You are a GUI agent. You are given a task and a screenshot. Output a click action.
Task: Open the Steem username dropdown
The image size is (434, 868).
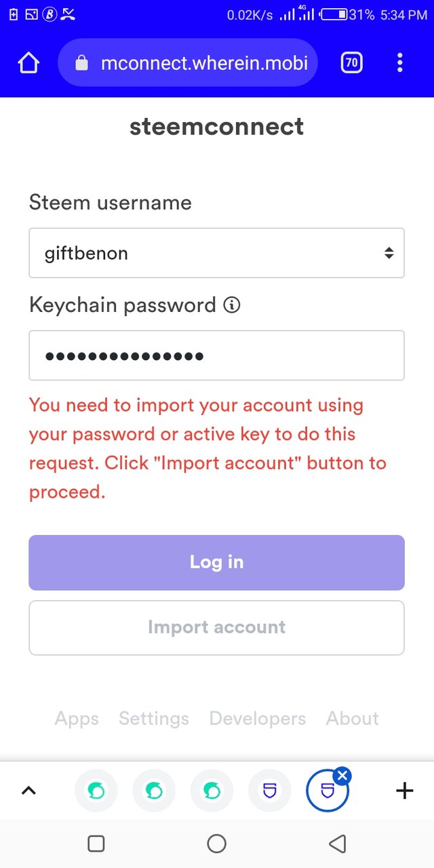216,253
